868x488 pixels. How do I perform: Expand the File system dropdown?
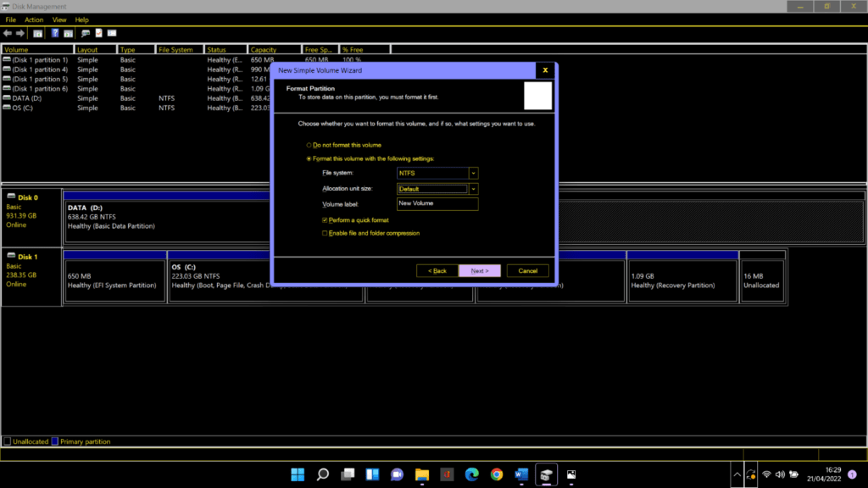click(474, 173)
